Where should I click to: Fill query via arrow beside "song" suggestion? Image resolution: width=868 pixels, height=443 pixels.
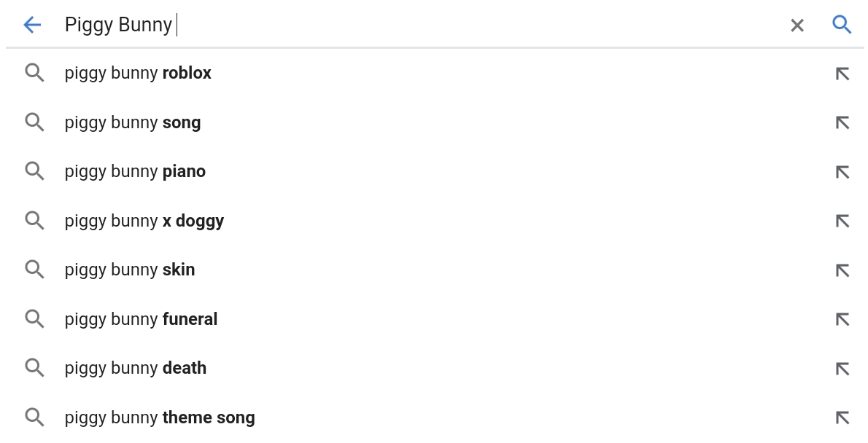842,122
